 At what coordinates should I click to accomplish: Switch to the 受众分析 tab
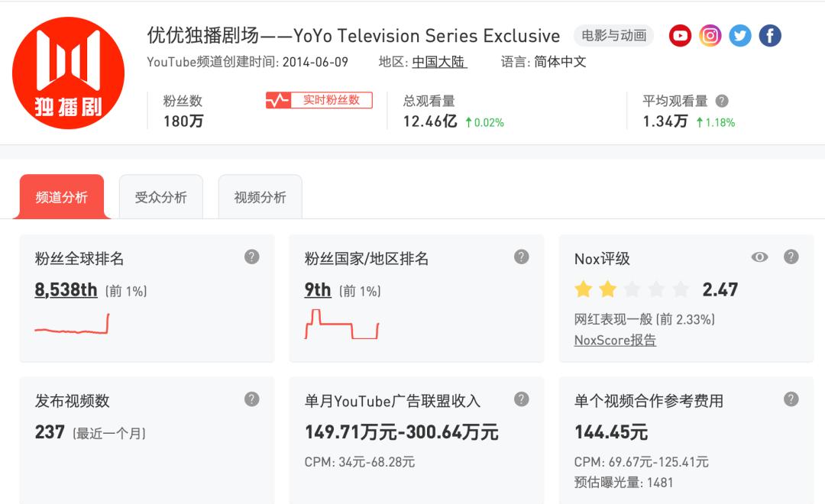pos(160,197)
